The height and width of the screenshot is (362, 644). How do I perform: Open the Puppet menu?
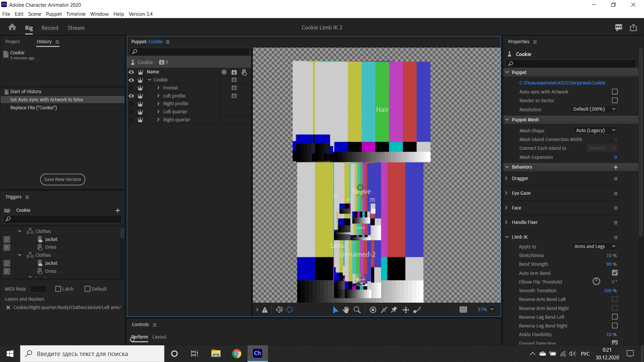[54, 14]
